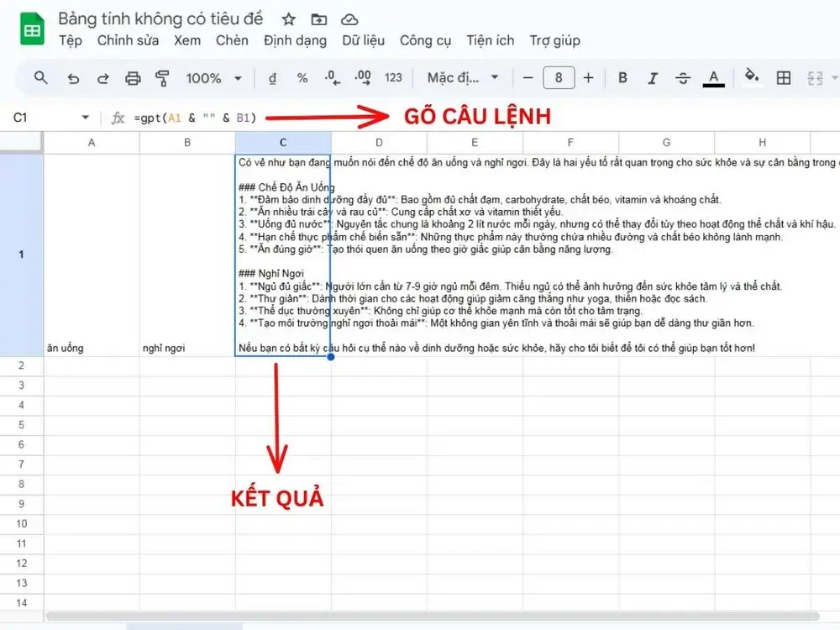Viewport: 840px width, 630px height.
Task: Click the merge cells icon
Action: [x=815, y=78]
